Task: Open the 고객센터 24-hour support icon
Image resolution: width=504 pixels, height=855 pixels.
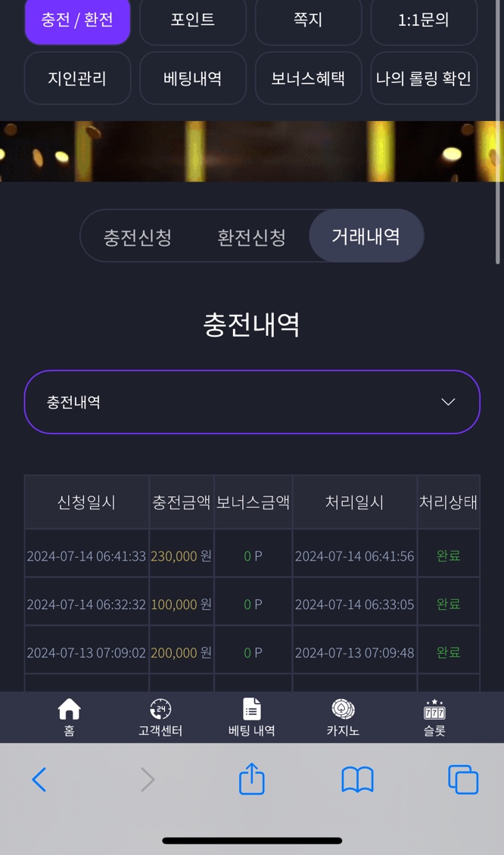Action: (160, 710)
